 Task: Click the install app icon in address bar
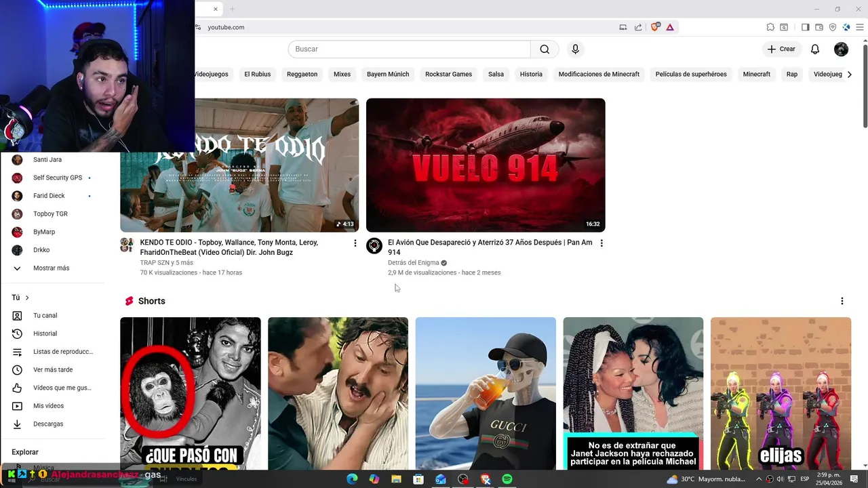click(623, 27)
